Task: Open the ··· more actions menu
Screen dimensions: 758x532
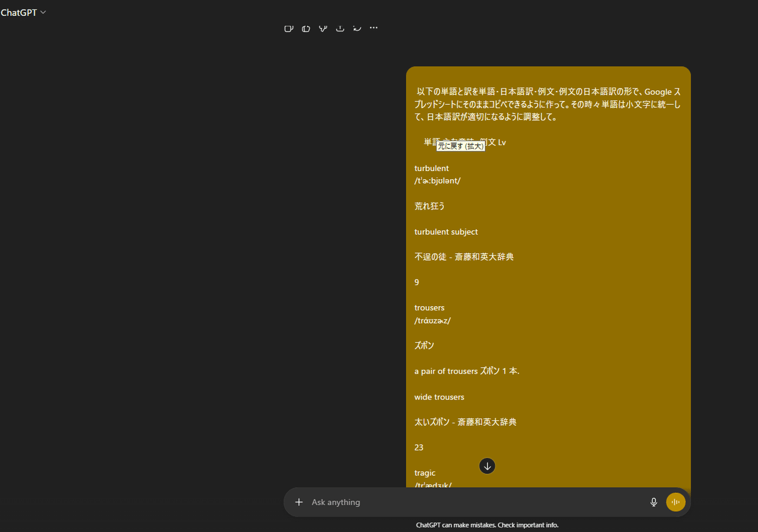Action: (x=373, y=28)
